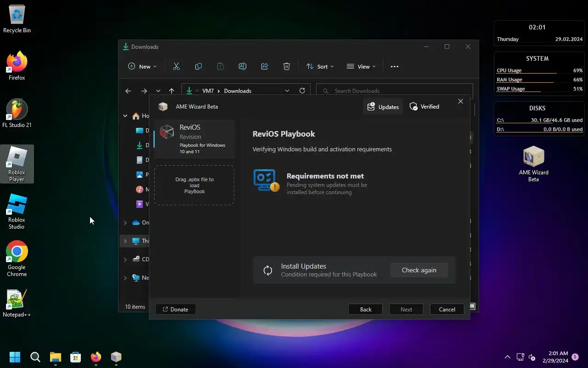Expand the OneDrive tree node

pyautogui.click(x=125, y=223)
